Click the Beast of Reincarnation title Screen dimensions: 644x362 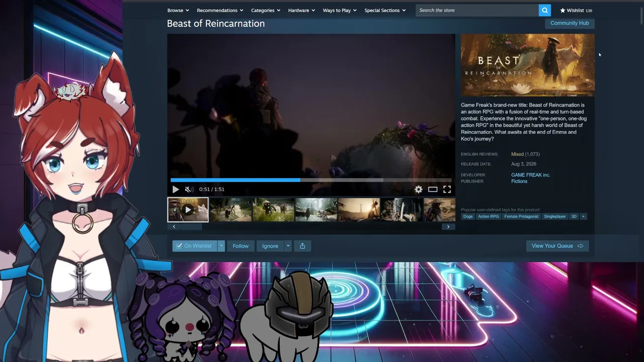[x=216, y=24]
